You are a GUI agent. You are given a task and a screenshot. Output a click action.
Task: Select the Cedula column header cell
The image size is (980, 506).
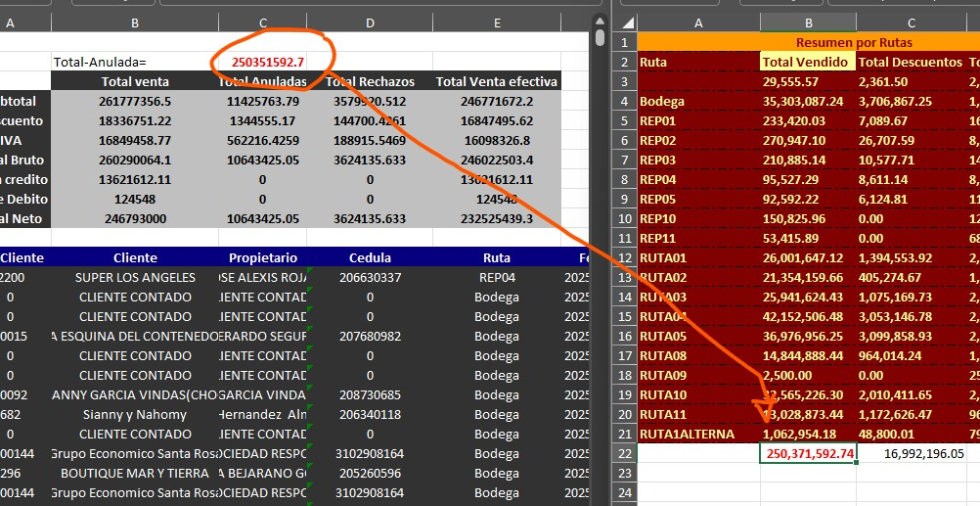click(x=370, y=257)
